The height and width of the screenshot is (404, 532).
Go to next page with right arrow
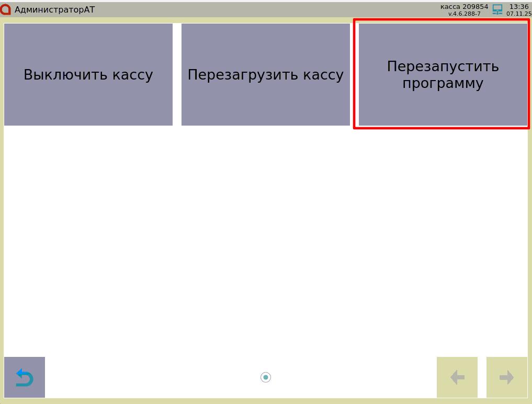point(506,377)
